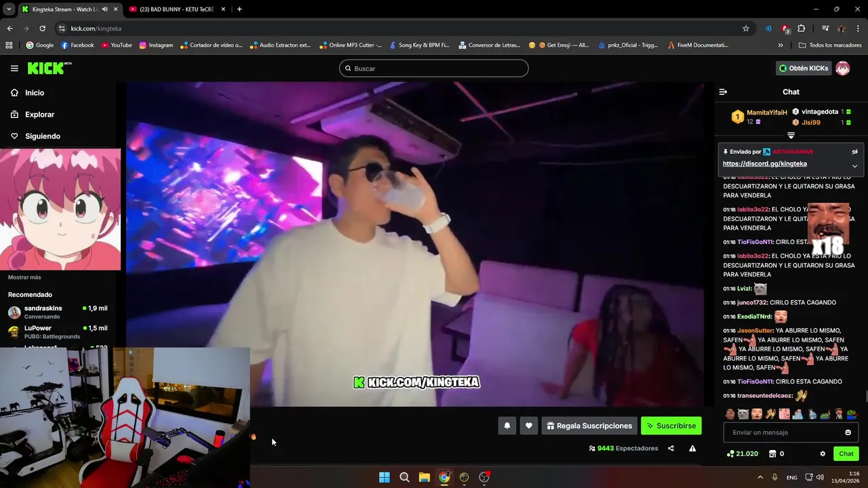The height and width of the screenshot is (488, 868).
Task: Click chat user JasonSutter name
Action: (755, 331)
